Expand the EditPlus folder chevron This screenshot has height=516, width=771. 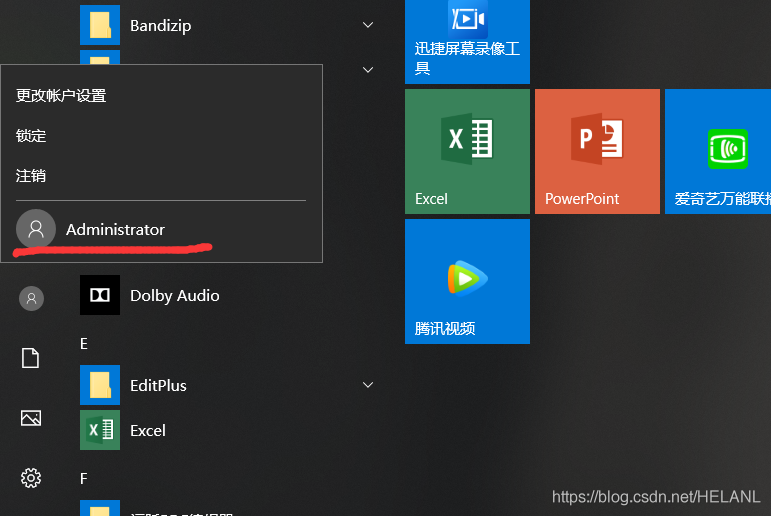368,385
